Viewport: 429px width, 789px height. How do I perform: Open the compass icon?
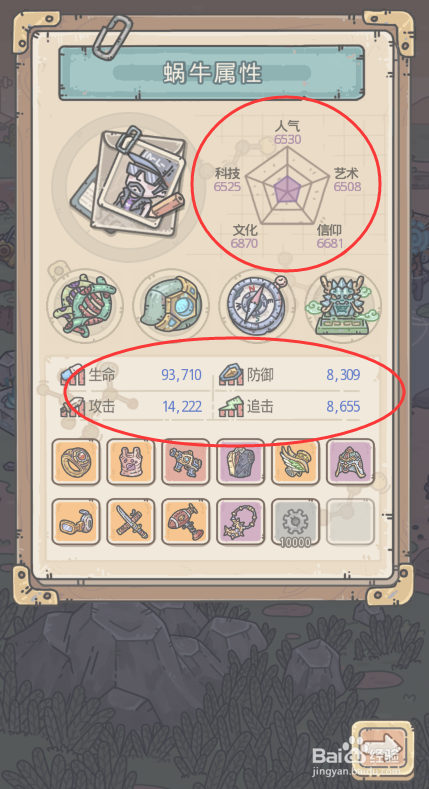pyautogui.click(x=257, y=306)
